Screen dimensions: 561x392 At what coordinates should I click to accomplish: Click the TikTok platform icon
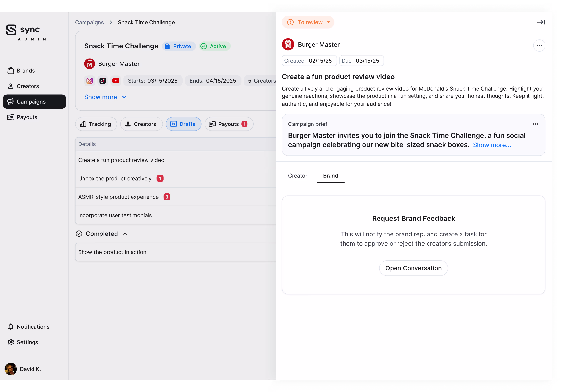[103, 81]
